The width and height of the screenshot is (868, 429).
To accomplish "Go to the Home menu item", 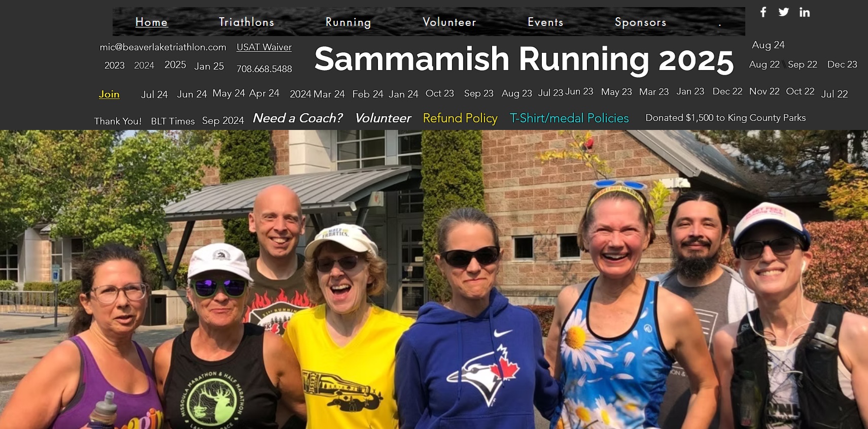I will pos(151,22).
